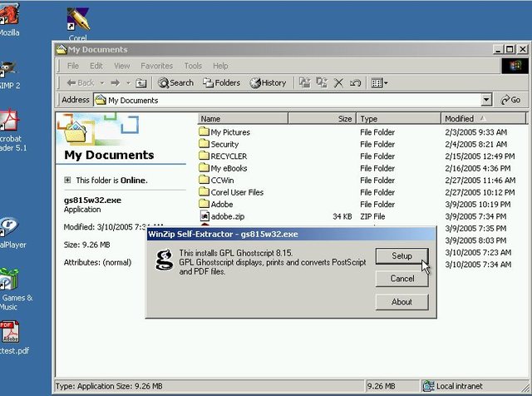Toggle the Folders pane button
The height and width of the screenshot is (396, 532).
tap(221, 82)
